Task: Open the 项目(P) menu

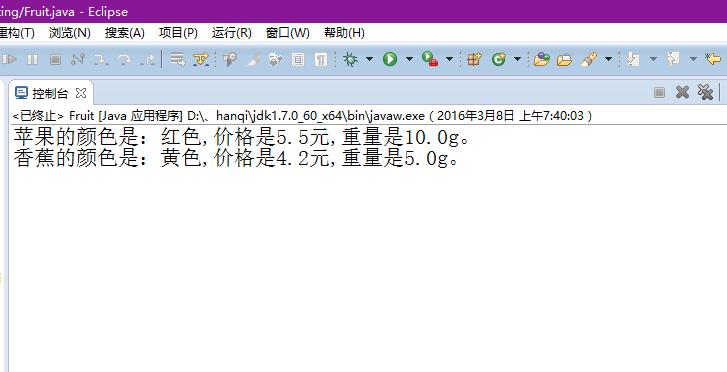Action: (178, 33)
